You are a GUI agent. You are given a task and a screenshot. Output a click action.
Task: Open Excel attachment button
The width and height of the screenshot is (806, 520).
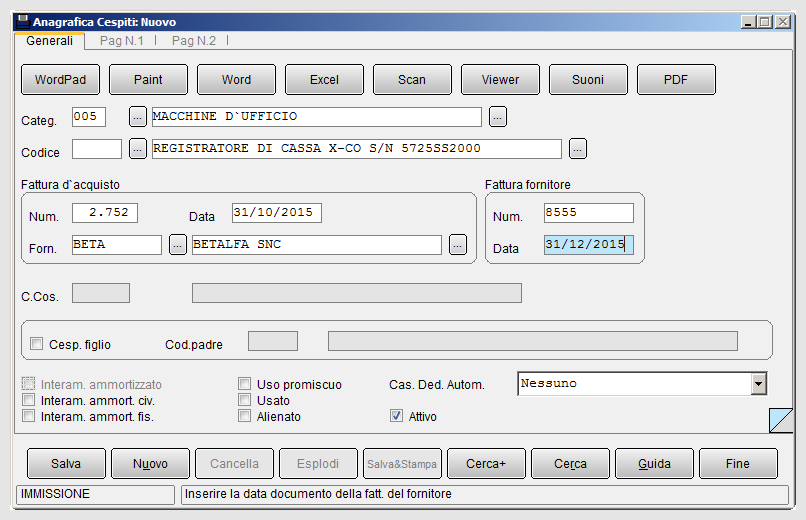click(x=324, y=80)
